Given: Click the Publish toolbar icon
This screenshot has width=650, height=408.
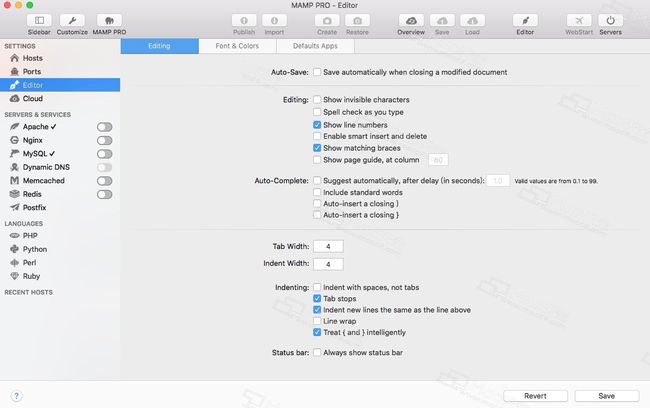Looking at the screenshot, I should pyautogui.click(x=244, y=20).
